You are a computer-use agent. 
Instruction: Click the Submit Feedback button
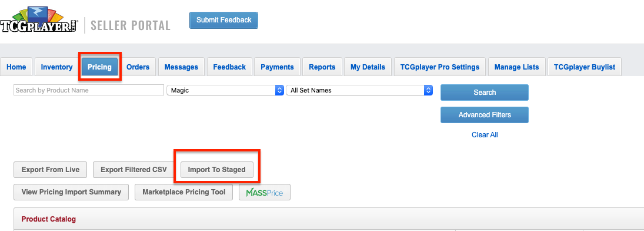[224, 20]
